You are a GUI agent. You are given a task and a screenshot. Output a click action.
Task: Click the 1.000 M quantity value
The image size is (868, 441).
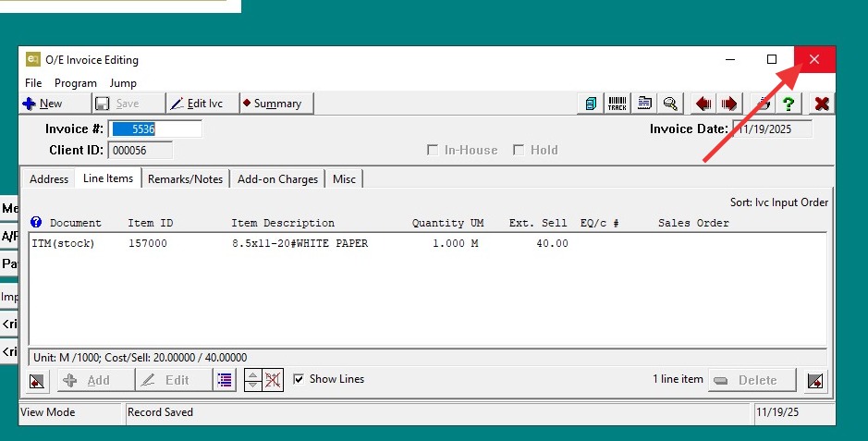click(x=455, y=243)
